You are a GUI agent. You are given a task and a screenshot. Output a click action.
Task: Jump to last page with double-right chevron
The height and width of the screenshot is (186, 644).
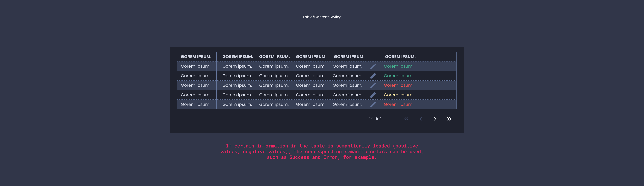[x=449, y=119]
